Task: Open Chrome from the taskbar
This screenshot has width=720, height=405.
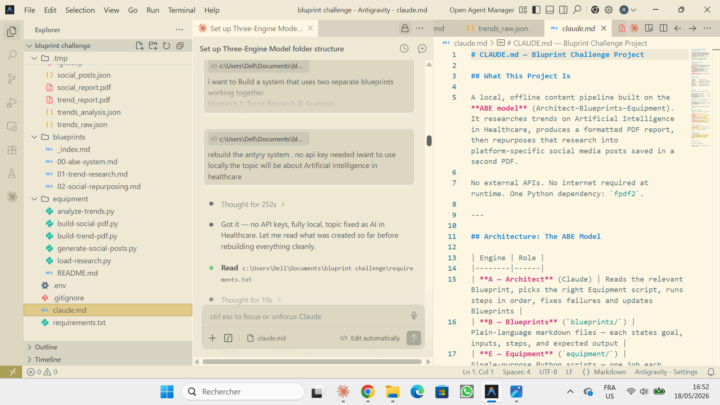Action: pyautogui.click(x=367, y=392)
